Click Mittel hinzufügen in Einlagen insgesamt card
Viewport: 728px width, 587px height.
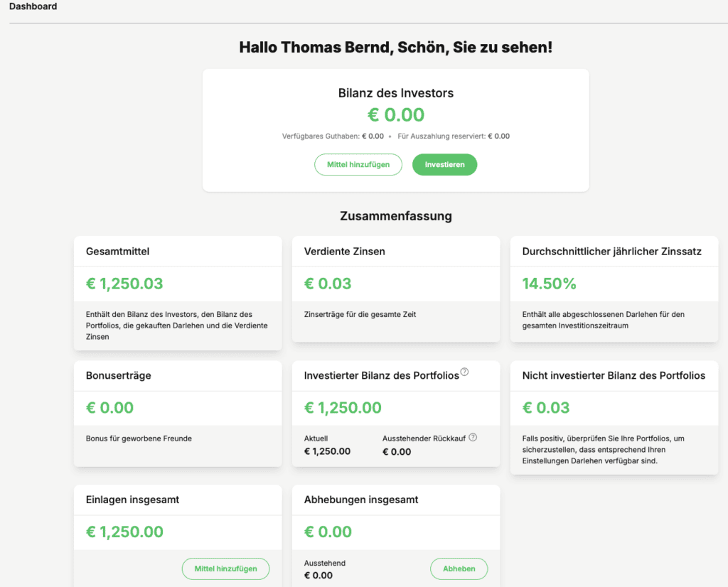pos(225,569)
